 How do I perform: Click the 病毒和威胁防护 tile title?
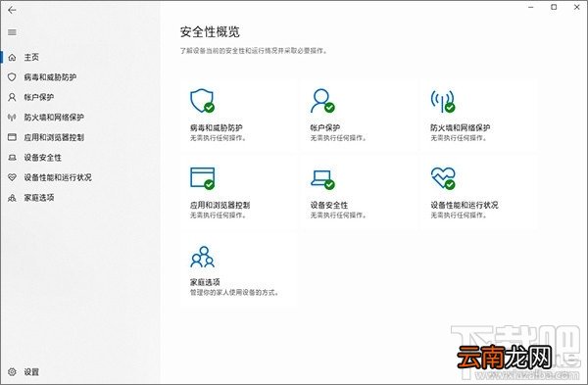(216, 127)
